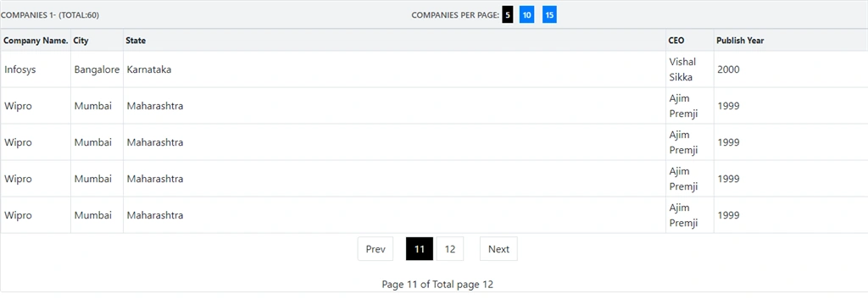Set companies per page to 5
Screen dimensions: 868x305
pos(508,15)
